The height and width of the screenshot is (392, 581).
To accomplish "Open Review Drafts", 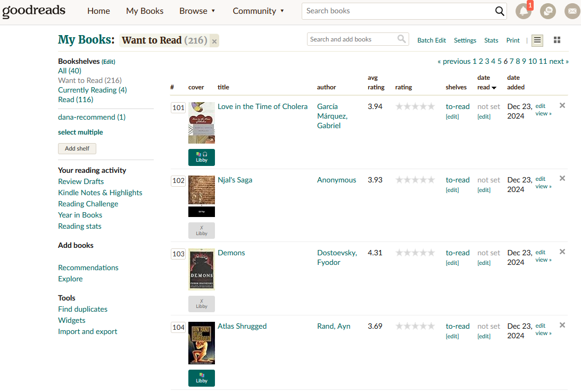I will point(81,181).
